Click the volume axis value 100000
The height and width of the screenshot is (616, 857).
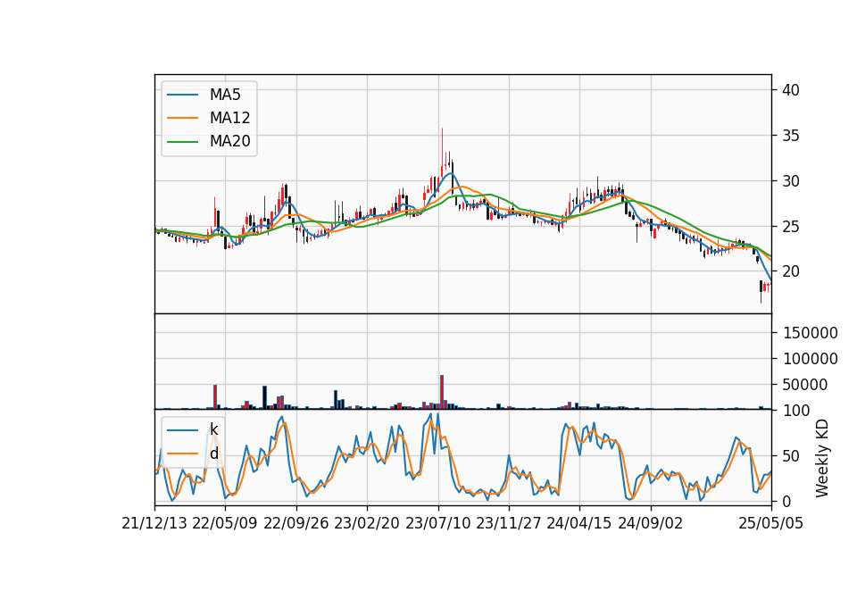tap(810, 359)
